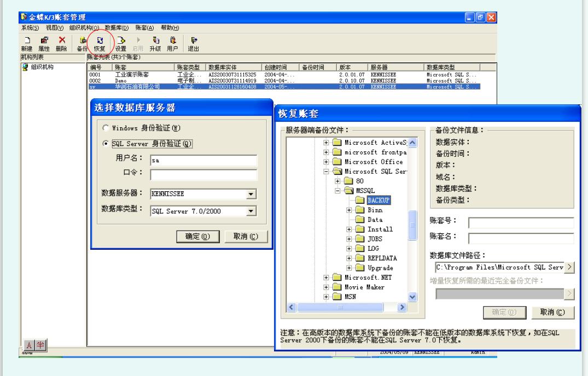
Task: Select the Install folder in the tree
Action: (x=380, y=229)
